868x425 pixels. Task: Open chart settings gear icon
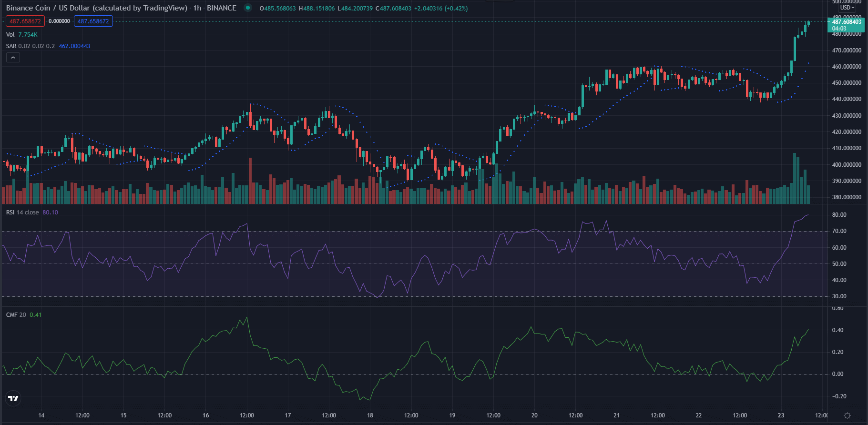[x=847, y=415]
